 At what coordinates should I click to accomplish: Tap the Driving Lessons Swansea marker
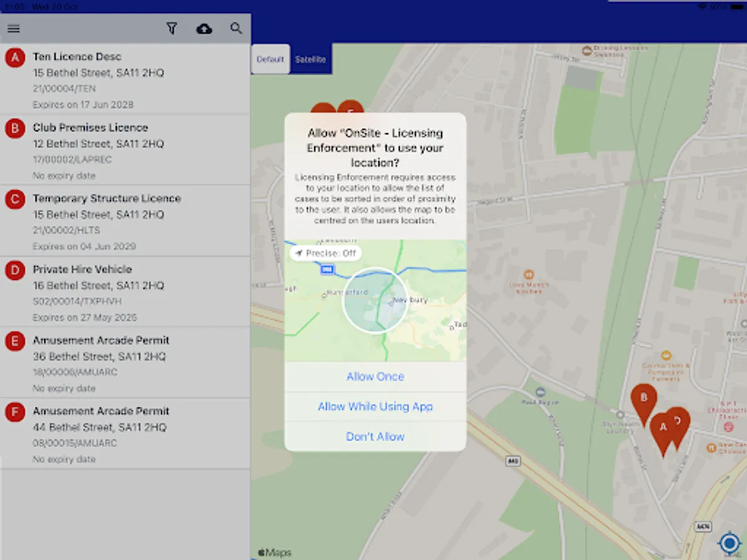(586, 50)
